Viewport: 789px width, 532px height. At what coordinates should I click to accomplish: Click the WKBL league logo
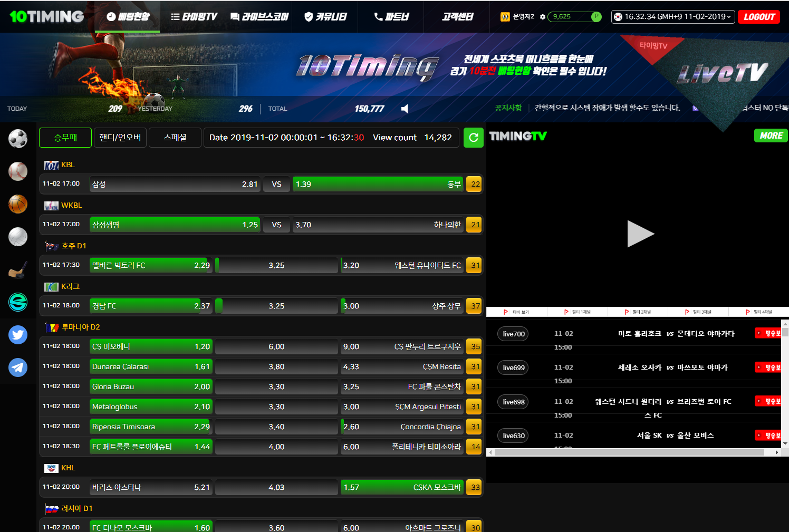click(51, 206)
